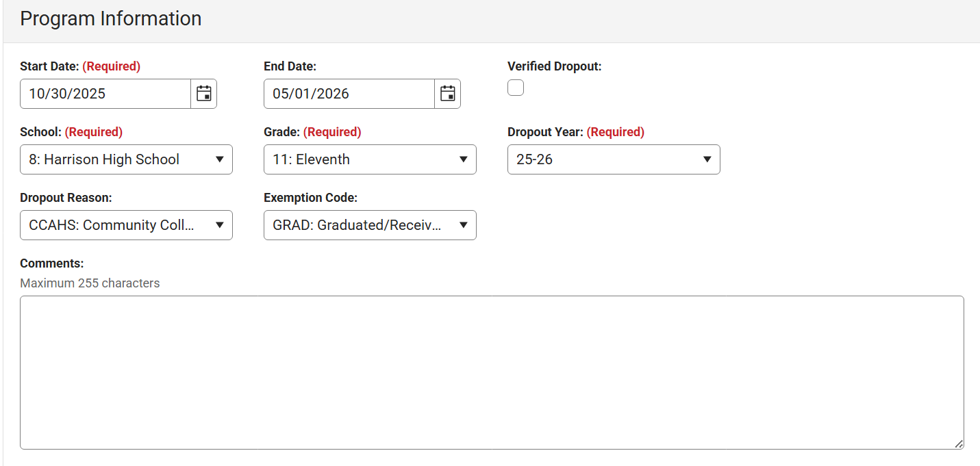Click the Program Information heading
Screen dimensions: 980x466
111,18
